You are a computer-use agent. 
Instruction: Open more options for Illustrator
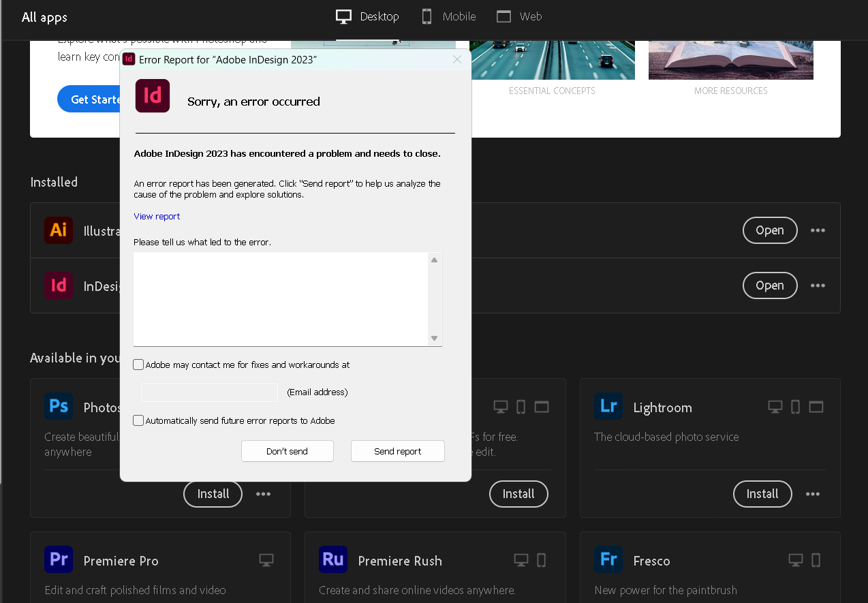[x=818, y=230]
